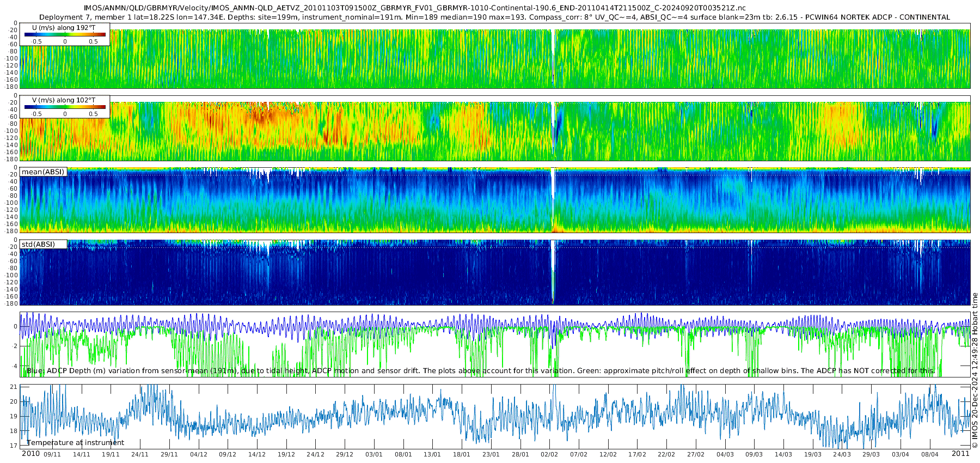Click the 'Temperature at instrument' label
Viewport: 980px width, 463px height.
pos(75,443)
